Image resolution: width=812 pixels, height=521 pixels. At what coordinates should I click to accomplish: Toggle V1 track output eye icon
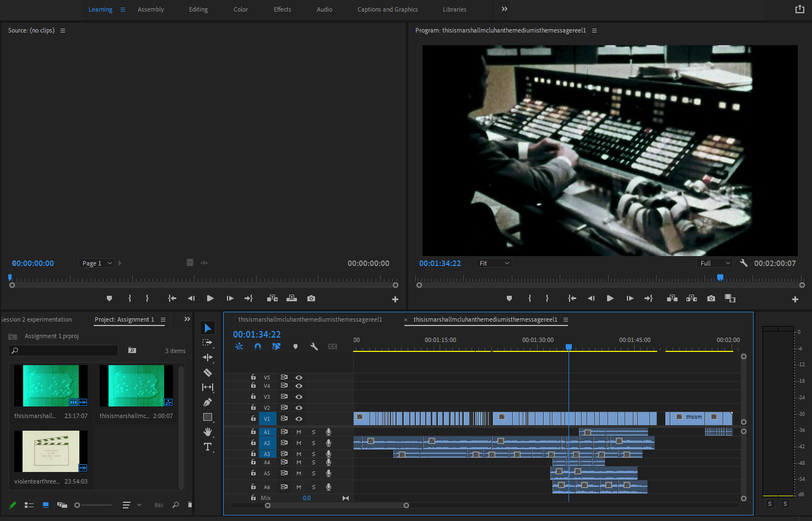pos(299,419)
